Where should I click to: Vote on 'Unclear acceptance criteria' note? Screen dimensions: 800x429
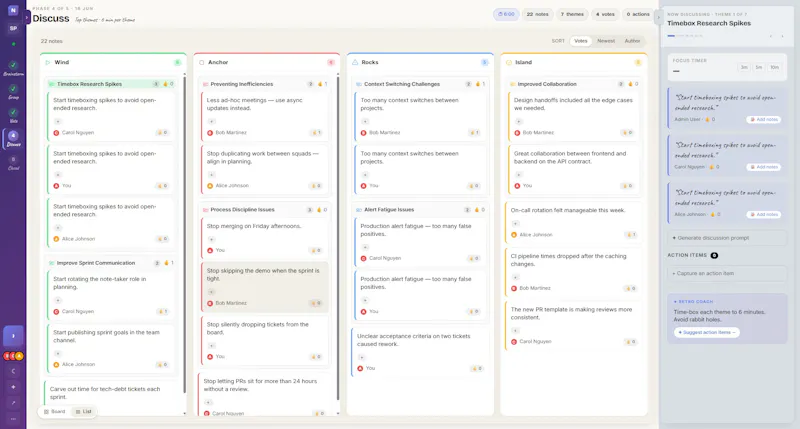coord(477,368)
